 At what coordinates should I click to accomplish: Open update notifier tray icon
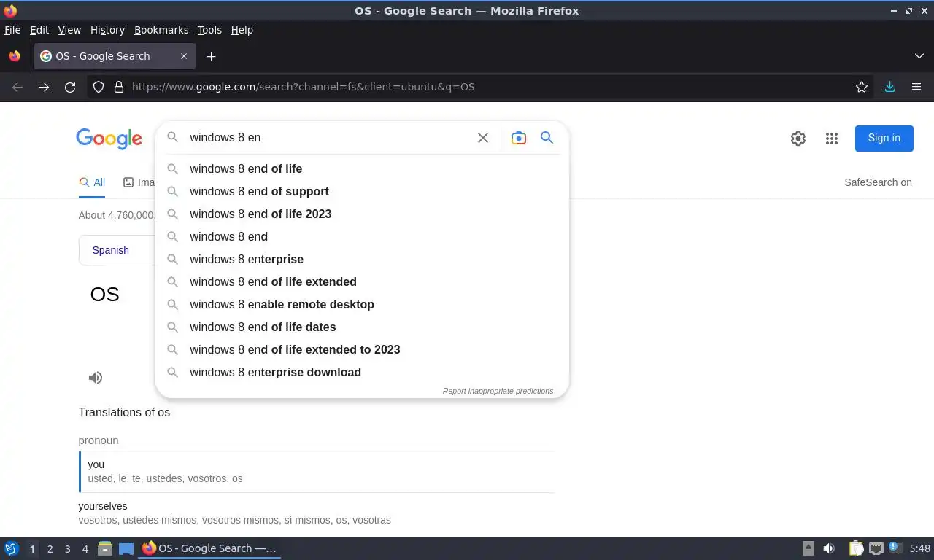tap(895, 548)
